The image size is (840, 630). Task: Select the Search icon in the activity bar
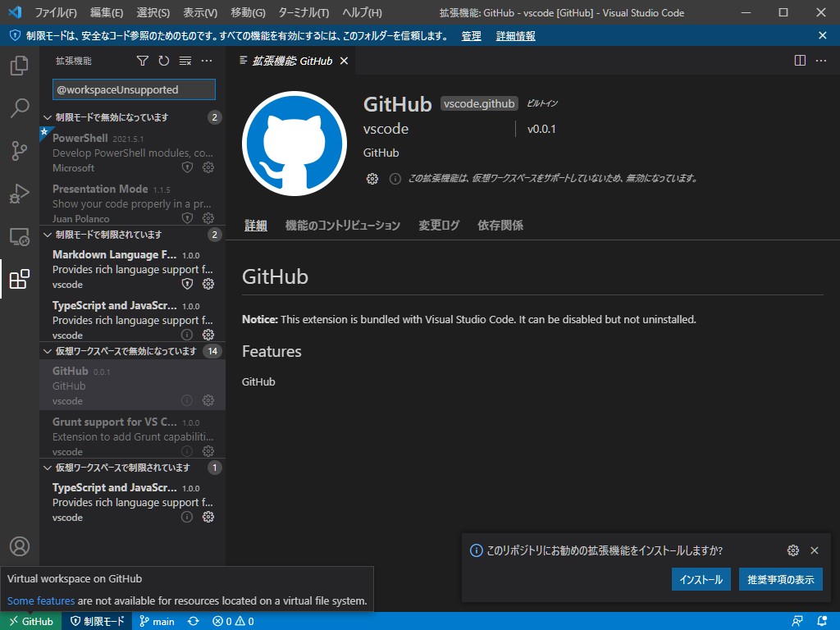coord(19,107)
